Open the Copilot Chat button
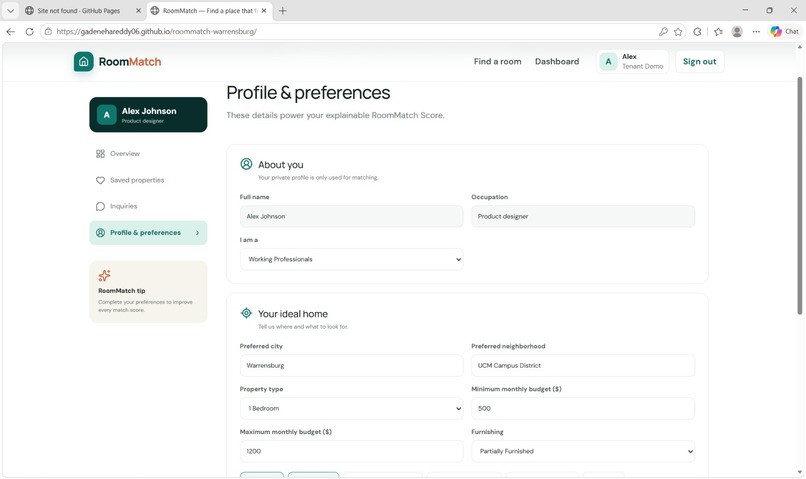This screenshot has height=479, width=806. 784,31
